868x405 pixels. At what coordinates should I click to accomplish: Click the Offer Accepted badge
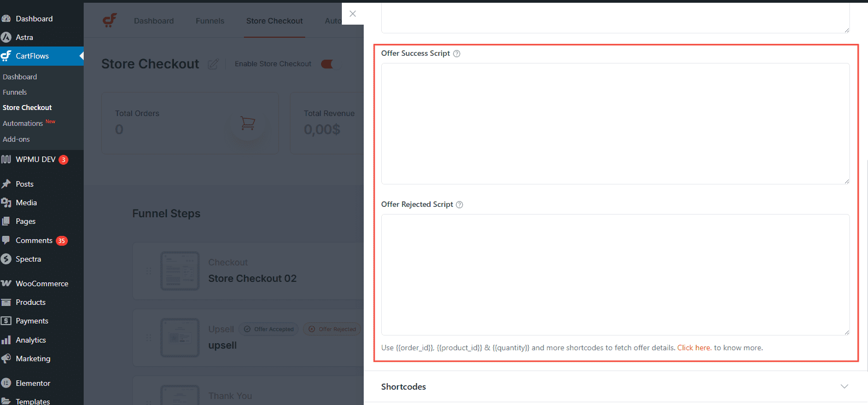pyautogui.click(x=269, y=329)
